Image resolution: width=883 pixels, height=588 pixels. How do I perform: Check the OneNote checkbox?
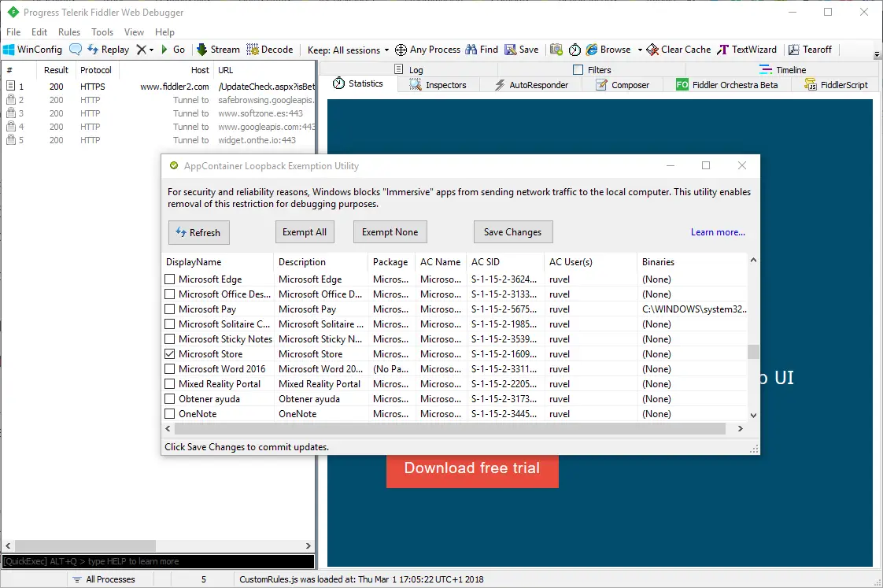click(169, 413)
